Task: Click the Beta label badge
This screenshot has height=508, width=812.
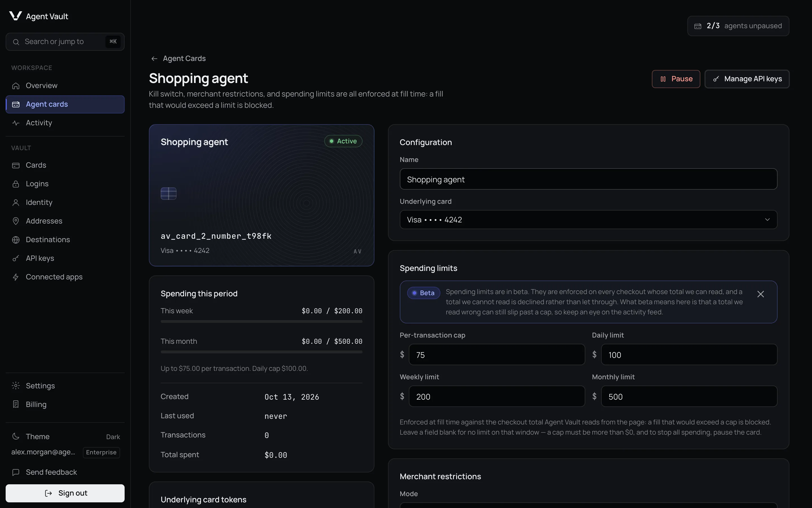Action: click(423, 293)
